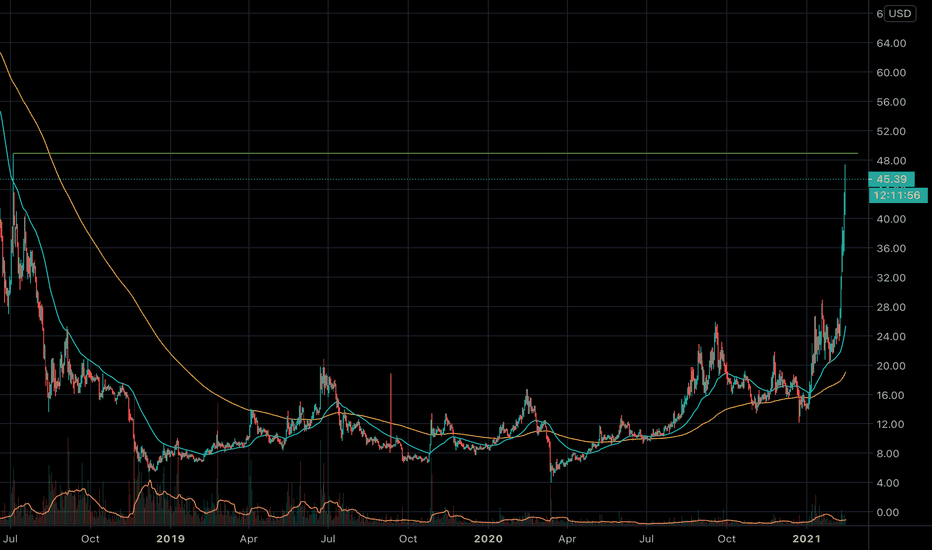Click the 45.39 current price label
Screen dimensions: 932x550
tap(891, 179)
